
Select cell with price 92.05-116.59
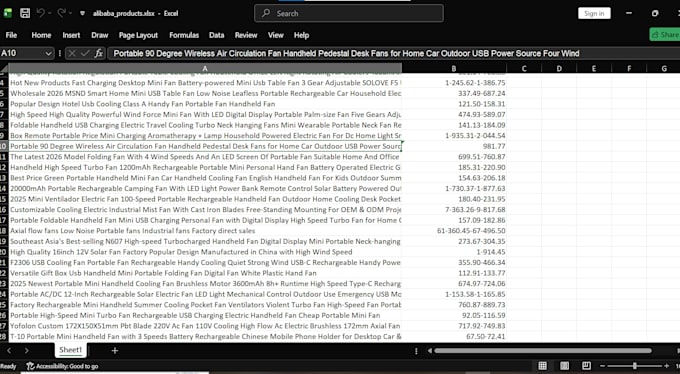tap(454, 315)
